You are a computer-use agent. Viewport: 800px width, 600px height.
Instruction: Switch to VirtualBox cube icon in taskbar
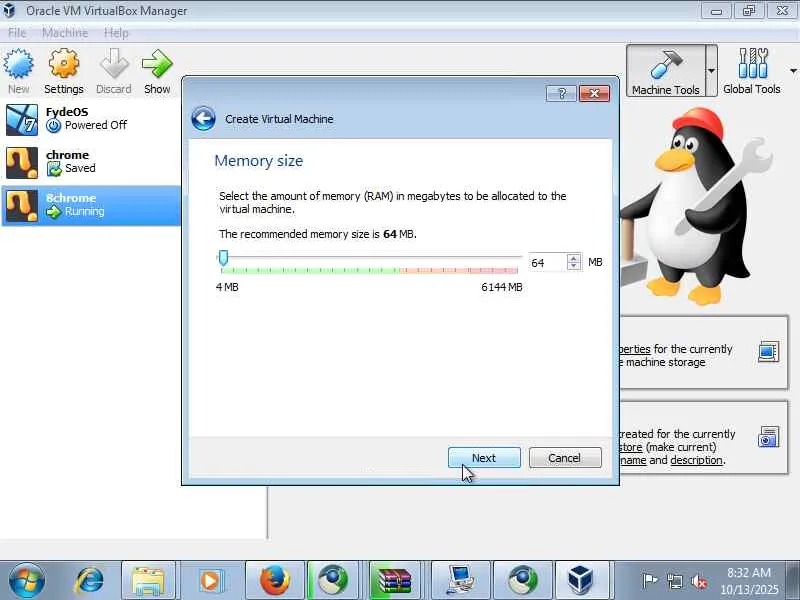581,581
